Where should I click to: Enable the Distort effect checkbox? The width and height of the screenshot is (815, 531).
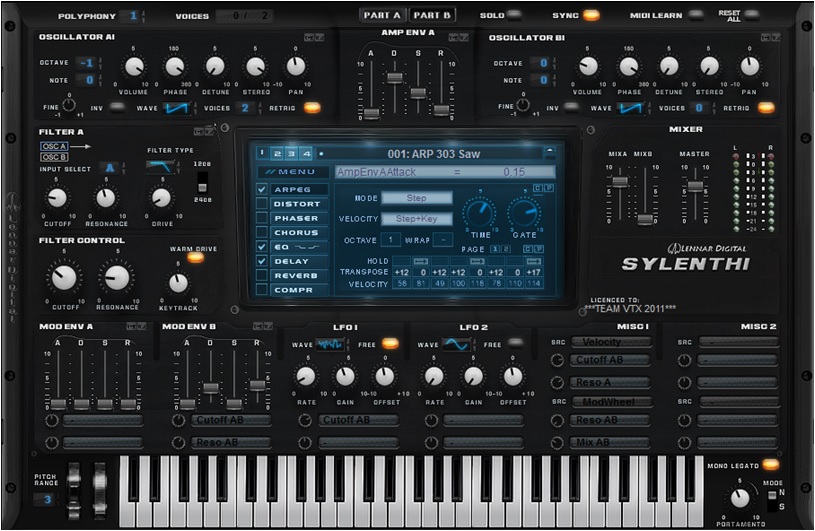click(x=262, y=204)
